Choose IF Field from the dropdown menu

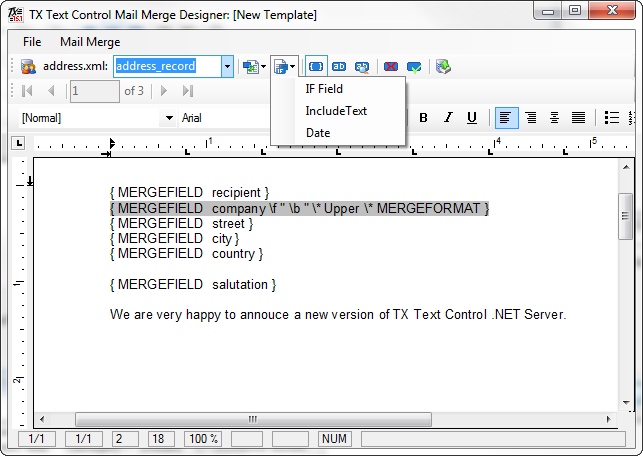[325, 89]
